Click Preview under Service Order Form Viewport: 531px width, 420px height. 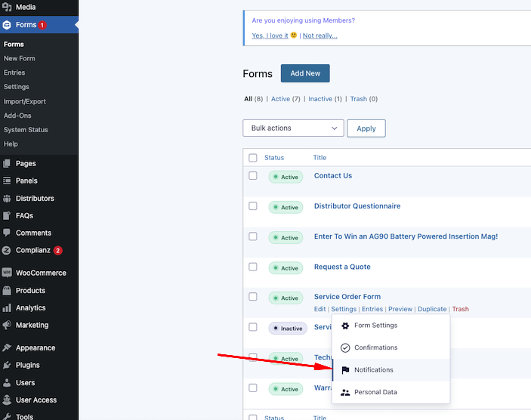[400, 309]
